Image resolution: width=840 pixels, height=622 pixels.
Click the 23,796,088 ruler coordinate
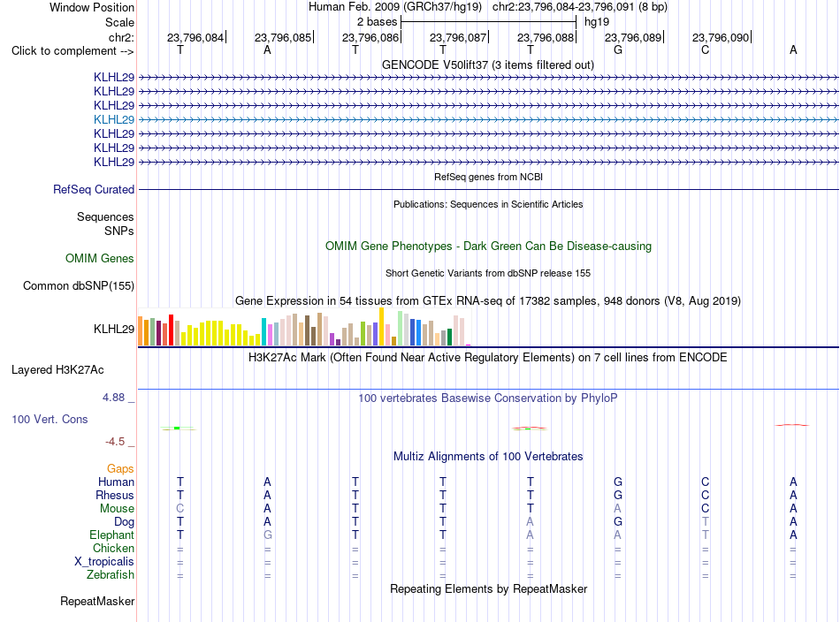pos(546,37)
